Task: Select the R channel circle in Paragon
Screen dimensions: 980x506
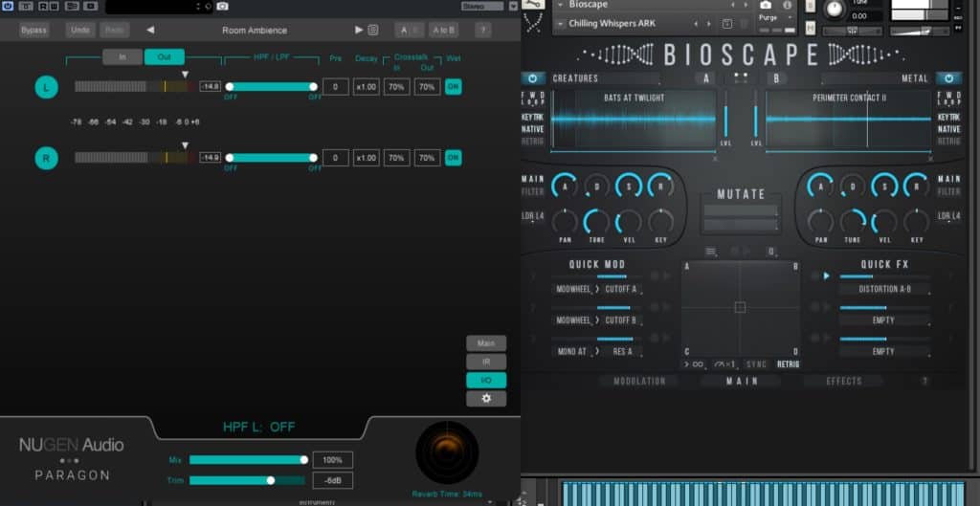Action: (x=46, y=158)
